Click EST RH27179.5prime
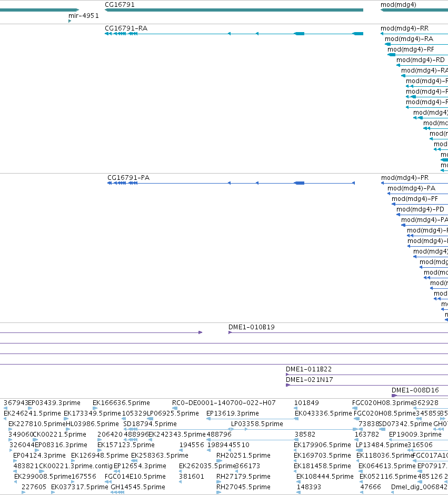Viewport: 448px width, 495px height. point(243,477)
